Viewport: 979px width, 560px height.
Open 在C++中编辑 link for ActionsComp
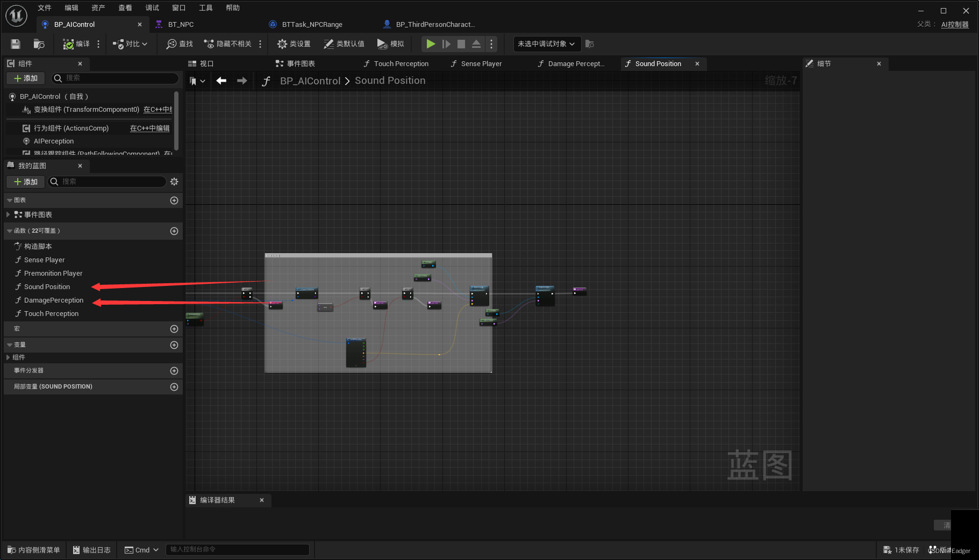pos(149,128)
